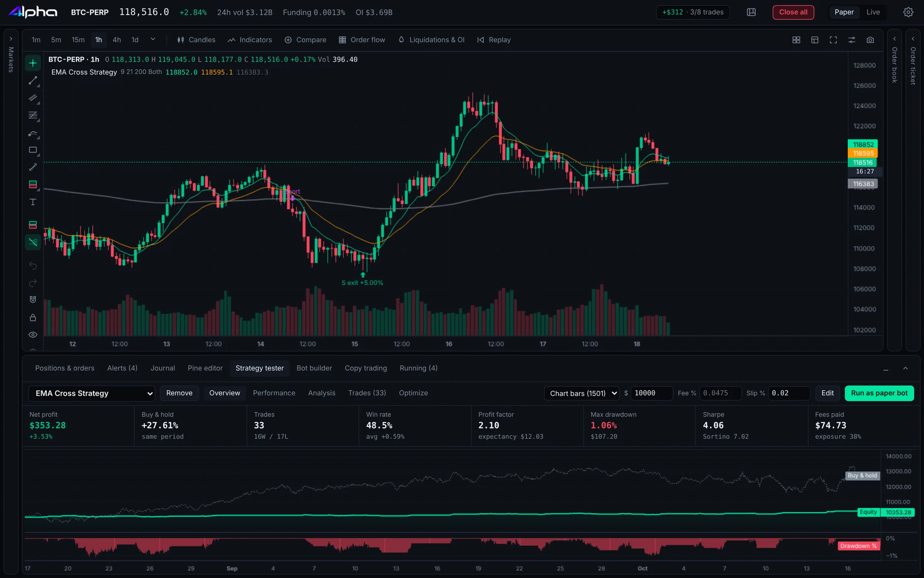Open the Chart bars (1501) dropdown

point(582,393)
